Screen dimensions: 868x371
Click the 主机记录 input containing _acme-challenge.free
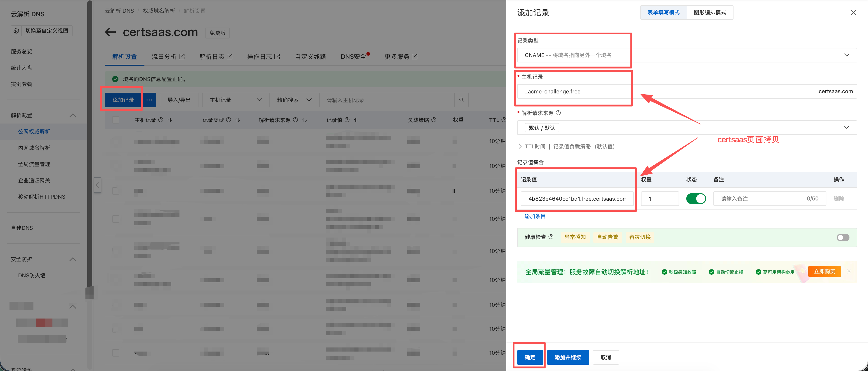pos(687,91)
